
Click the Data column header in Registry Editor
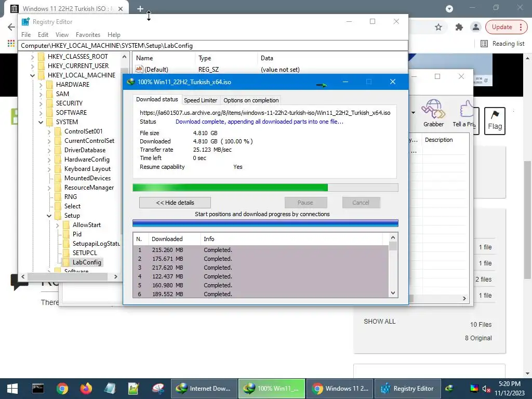click(267, 58)
